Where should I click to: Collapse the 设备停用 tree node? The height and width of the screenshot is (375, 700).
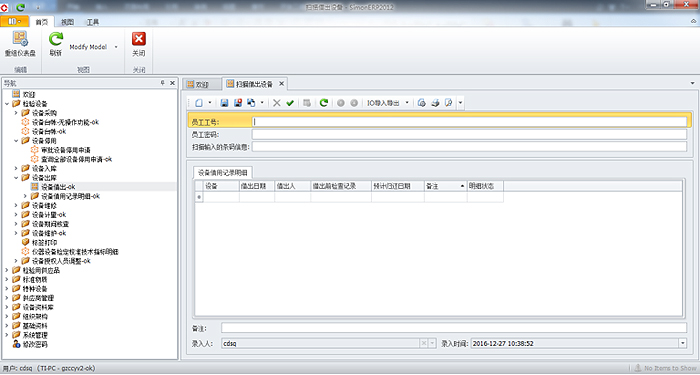(16, 141)
